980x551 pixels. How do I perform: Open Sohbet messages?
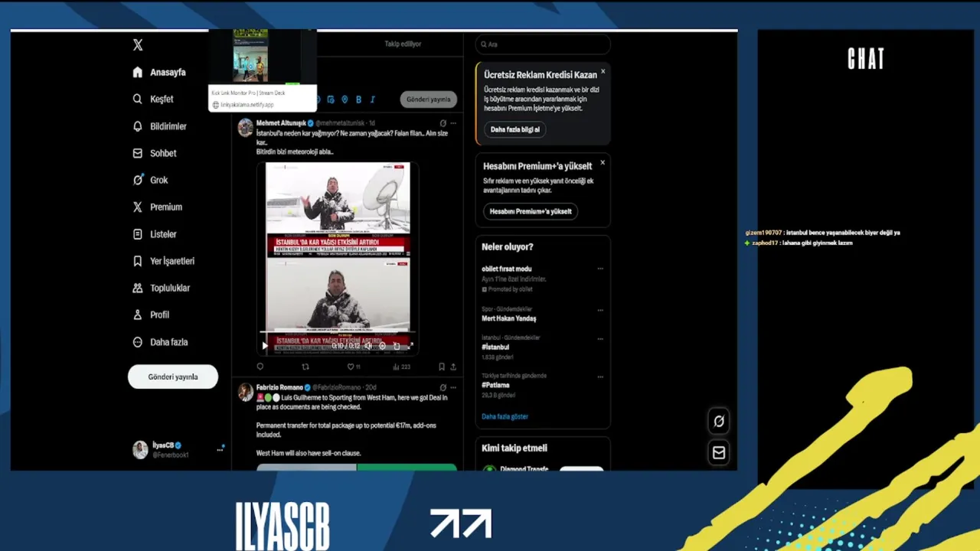pos(155,153)
